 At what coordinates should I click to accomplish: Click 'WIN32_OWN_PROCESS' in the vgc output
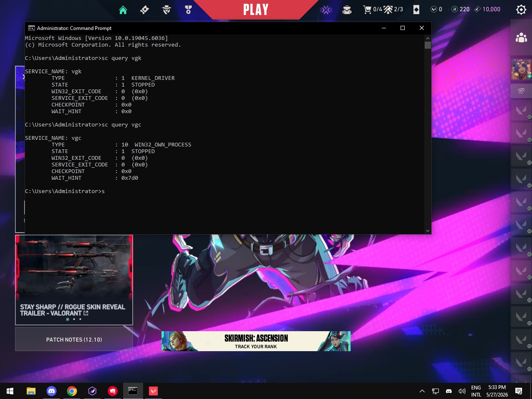(x=163, y=145)
